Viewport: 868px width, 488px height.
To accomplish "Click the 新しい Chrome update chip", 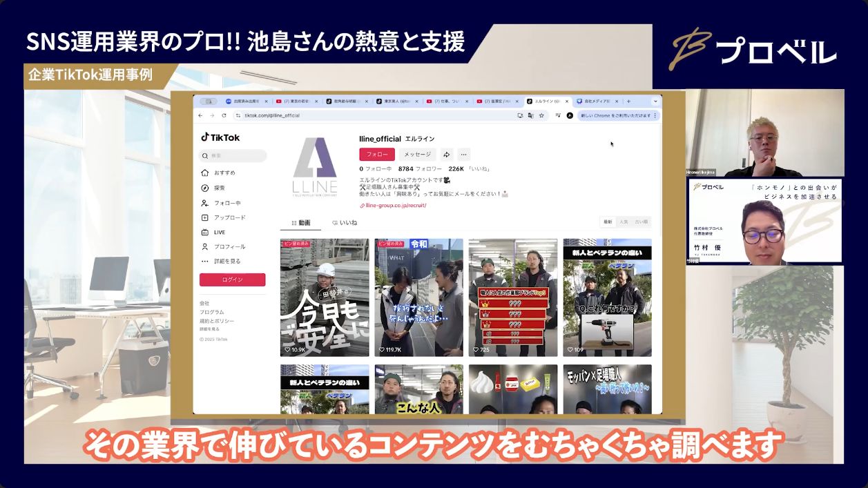I will pos(617,115).
